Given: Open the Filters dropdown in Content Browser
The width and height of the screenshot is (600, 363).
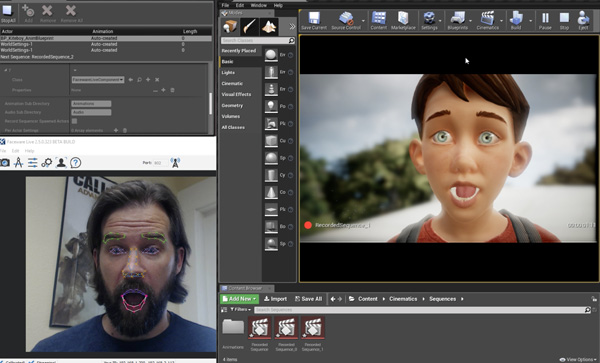Looking at the screenshot, I should tap(241, 309).
